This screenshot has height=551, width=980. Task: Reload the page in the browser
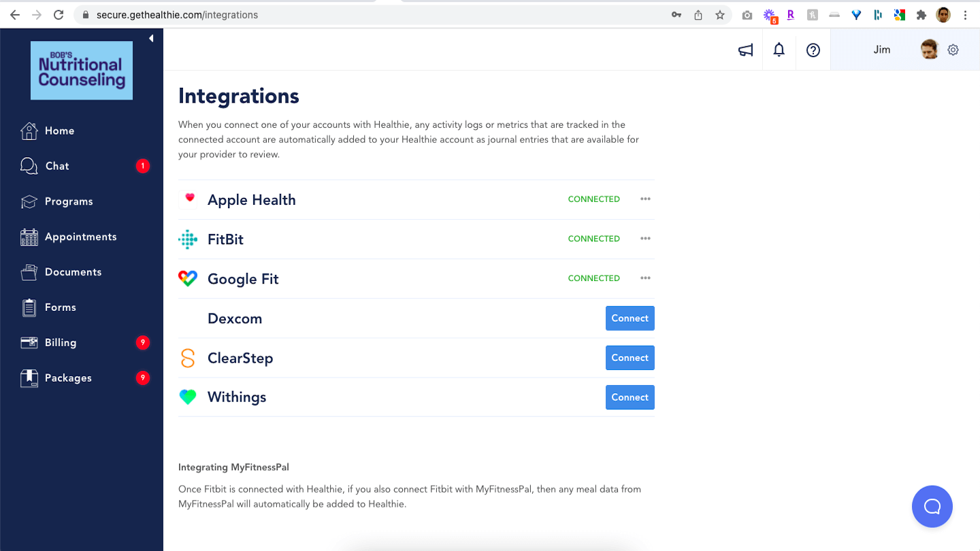pos(59,15)
